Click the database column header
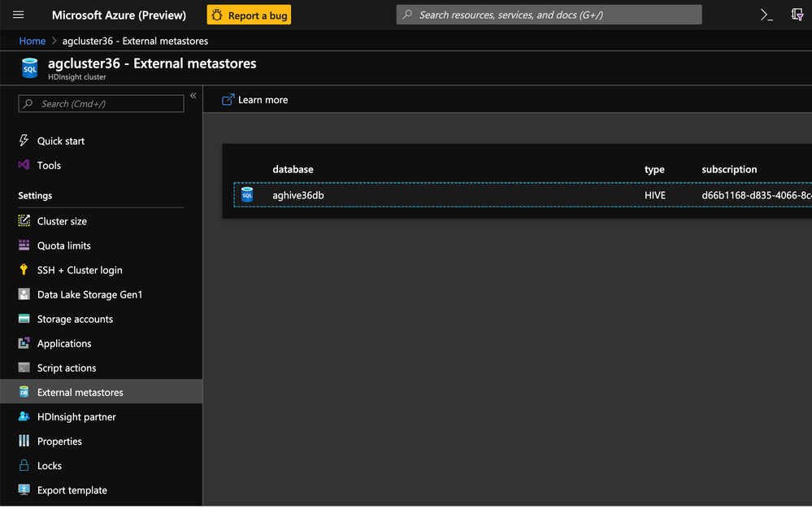The width and height of the screenshot is (812, 509). (293, 169)
